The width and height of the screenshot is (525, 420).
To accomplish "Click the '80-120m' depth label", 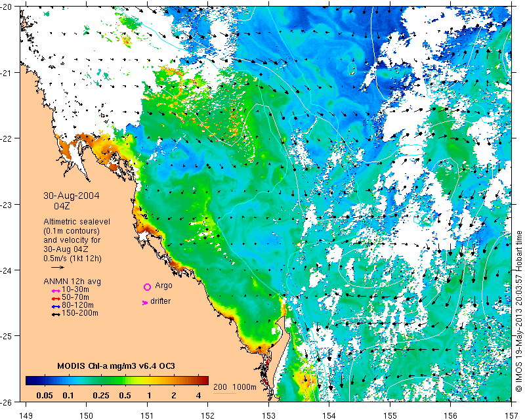I will click(x=77, y=305).
